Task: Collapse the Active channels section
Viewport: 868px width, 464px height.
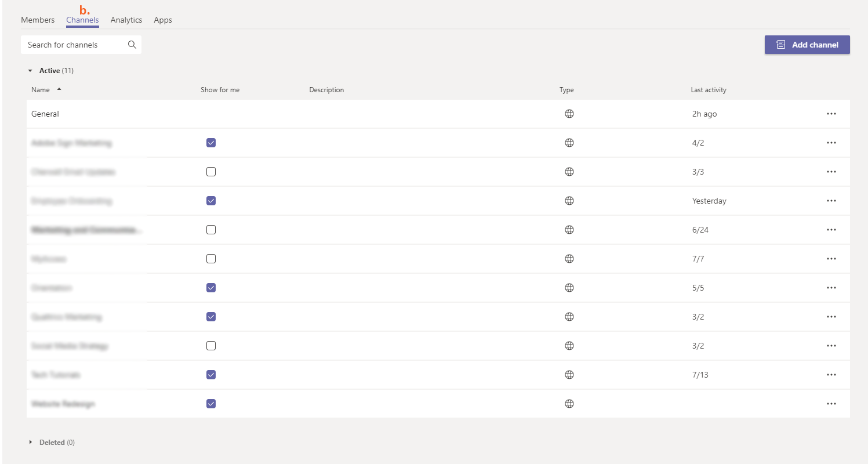Action: (x=30, y=70)
